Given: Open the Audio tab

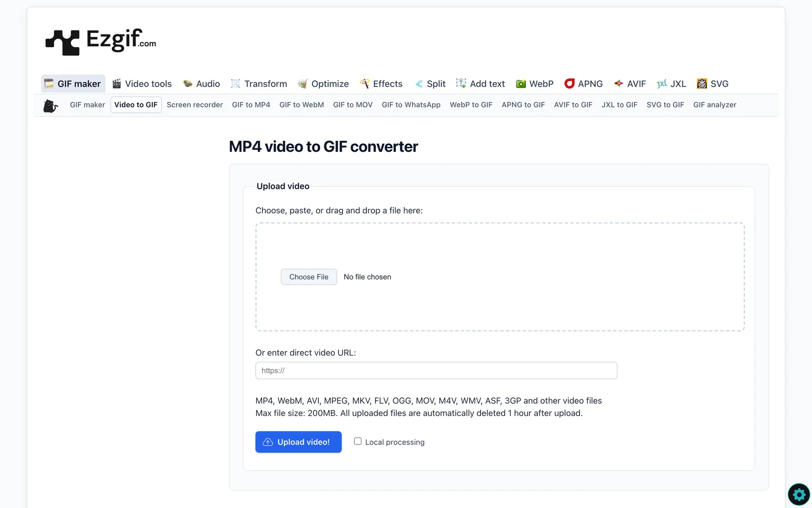Looking at the screenshot, I should [x=201, y=84].
